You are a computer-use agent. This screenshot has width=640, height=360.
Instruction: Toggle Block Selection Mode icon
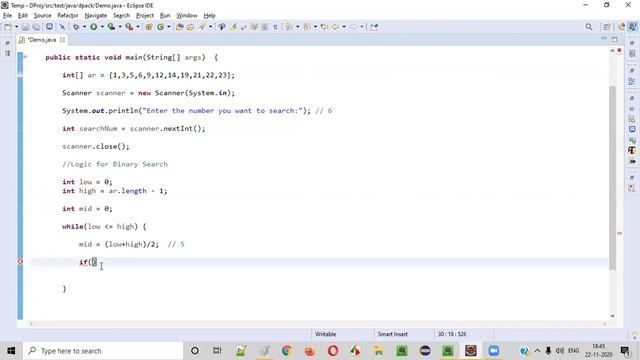[x=264, y=27]
